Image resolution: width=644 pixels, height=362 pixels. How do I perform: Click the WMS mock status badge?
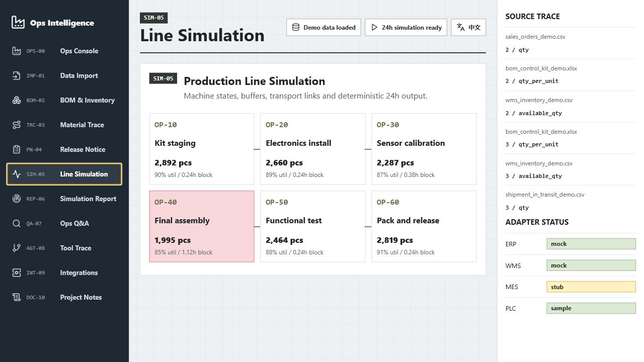click(591, 265)
